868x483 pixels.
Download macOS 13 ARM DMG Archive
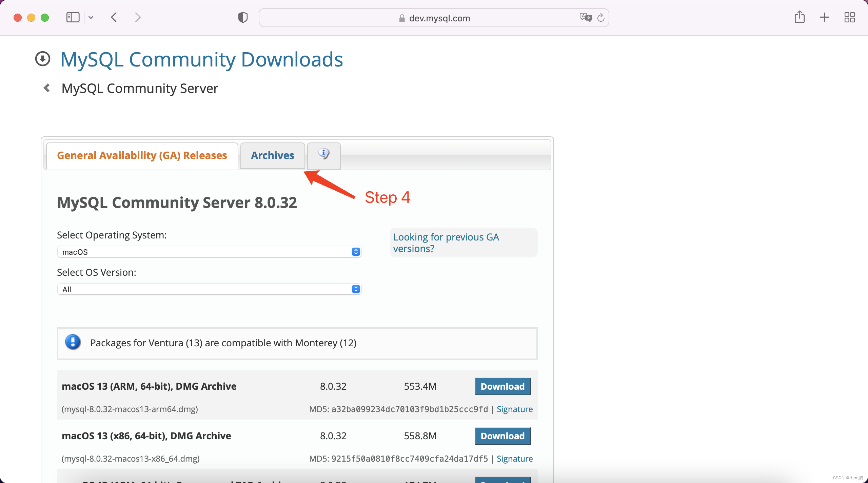(x=503, y=387)
